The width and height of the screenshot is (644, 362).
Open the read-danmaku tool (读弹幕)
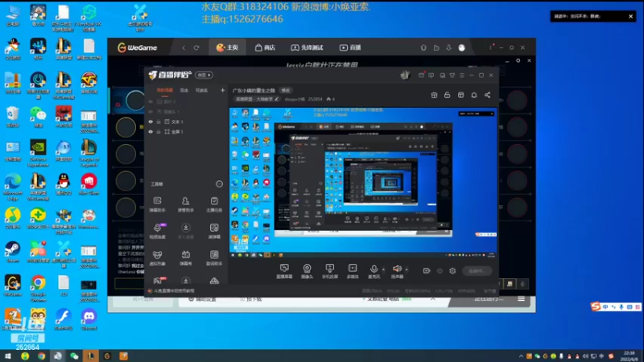pos(214,231)
